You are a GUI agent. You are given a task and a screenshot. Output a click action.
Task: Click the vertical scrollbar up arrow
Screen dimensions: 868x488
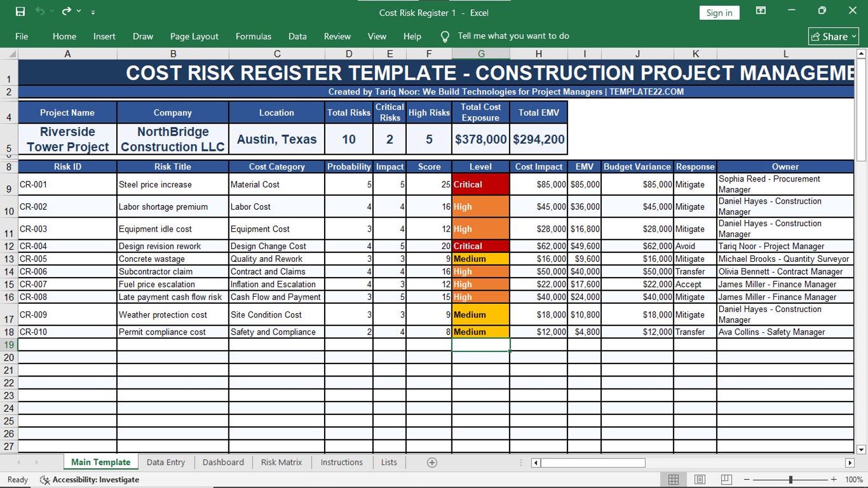coord(861,54)
